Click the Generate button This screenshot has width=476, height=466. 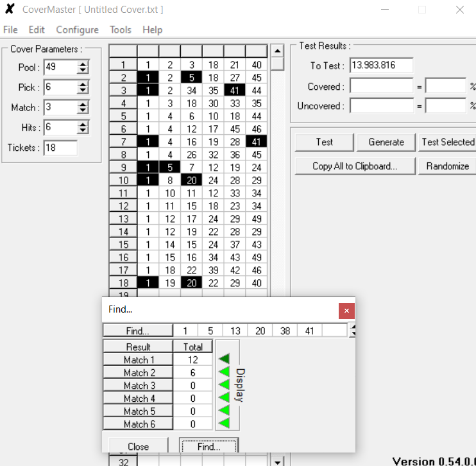point(386,142)
